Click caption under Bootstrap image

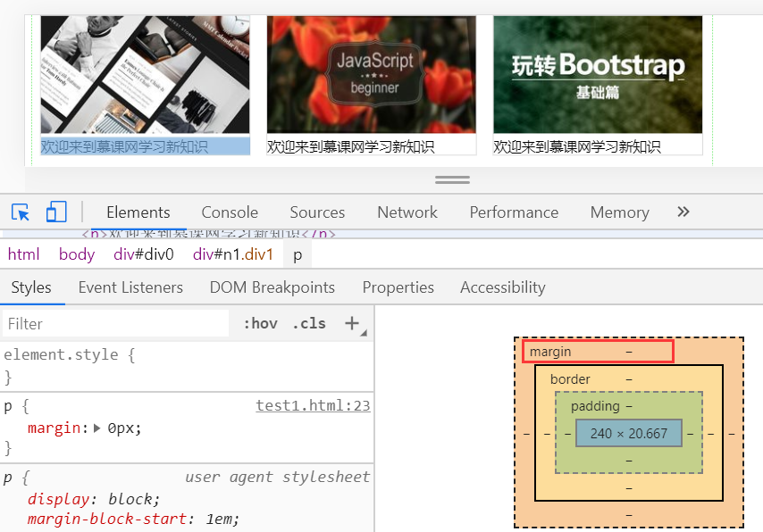point(577,146)
